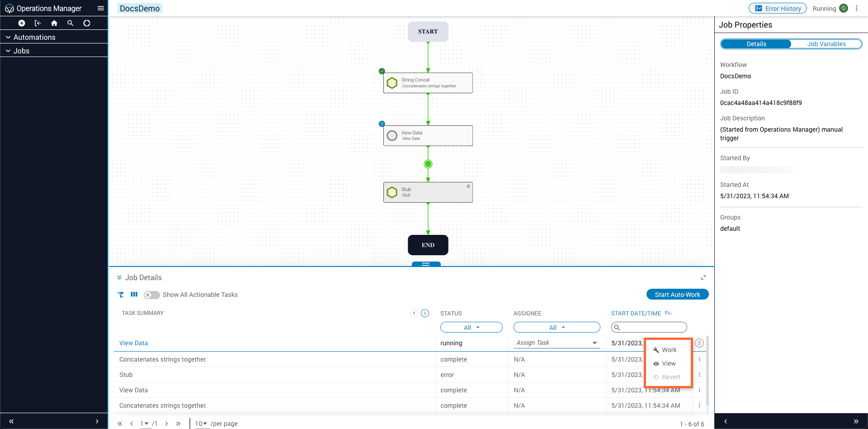This screenshot has width=868, height=429.
Task: Click the Start Date/Time search field
Action: pos(652,327)
